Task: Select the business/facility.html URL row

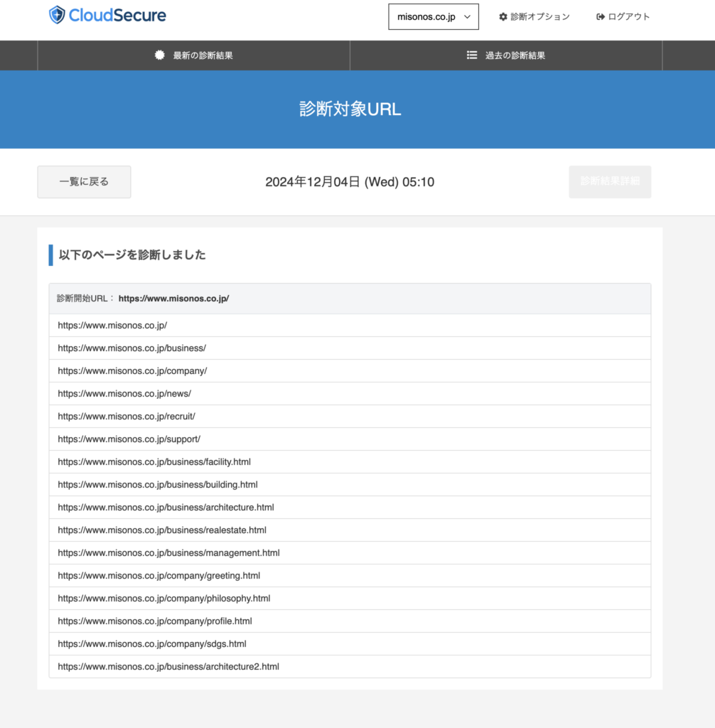Action: pos(154,462)
